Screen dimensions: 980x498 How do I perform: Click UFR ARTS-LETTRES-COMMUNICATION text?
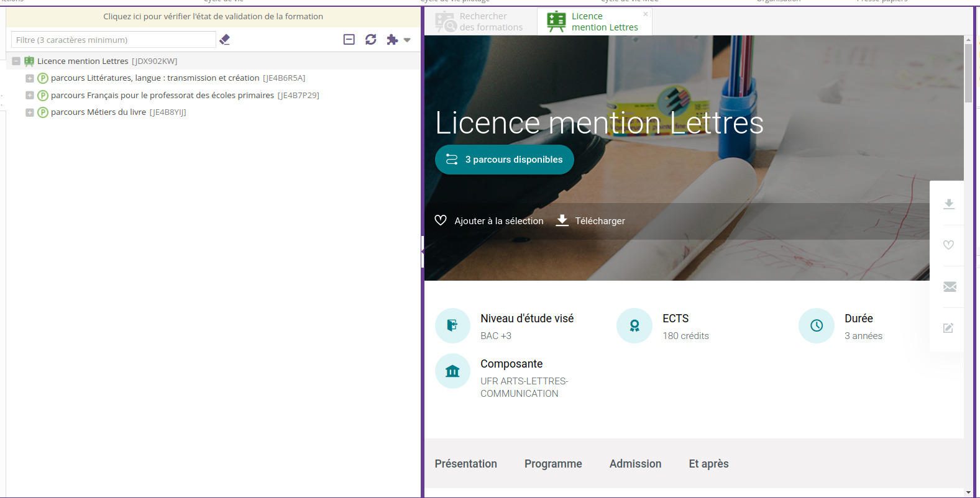click(524, 387)
